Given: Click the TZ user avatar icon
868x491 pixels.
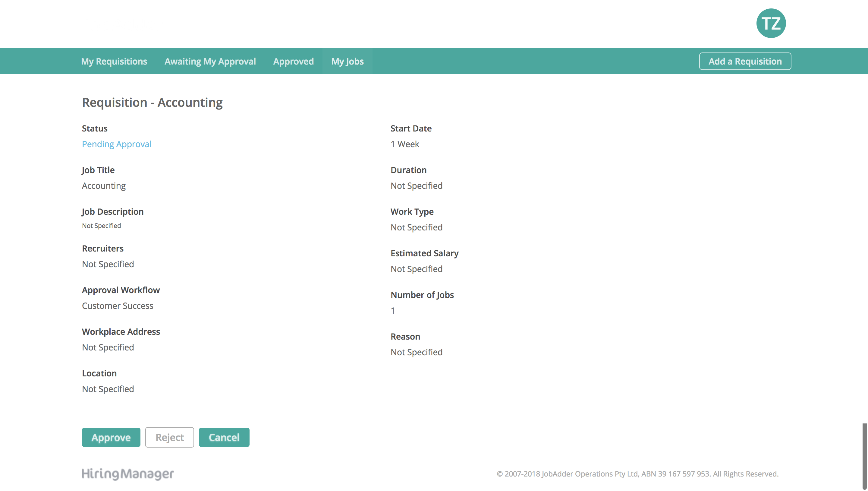Looking at the screenshot, I should (771, 23).
